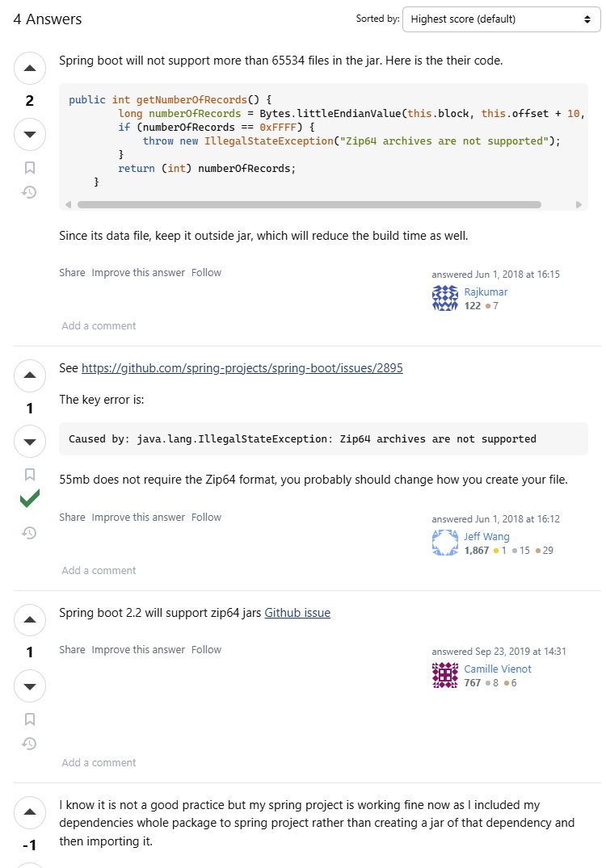Image resolution: width=606 pixels, height=868 pixels.
Task: Upvote Rajkumar's answer
Action: (x=30, y=68)
